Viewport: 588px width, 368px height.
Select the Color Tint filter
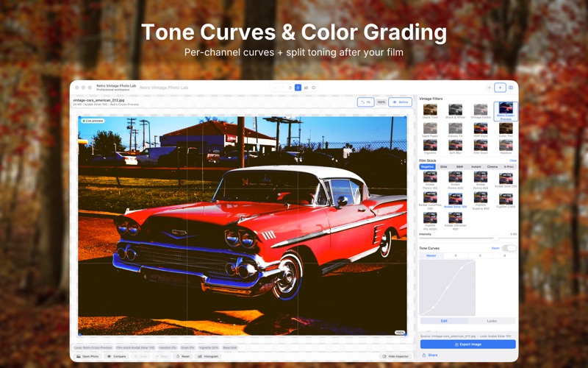[x=506, y=130]
